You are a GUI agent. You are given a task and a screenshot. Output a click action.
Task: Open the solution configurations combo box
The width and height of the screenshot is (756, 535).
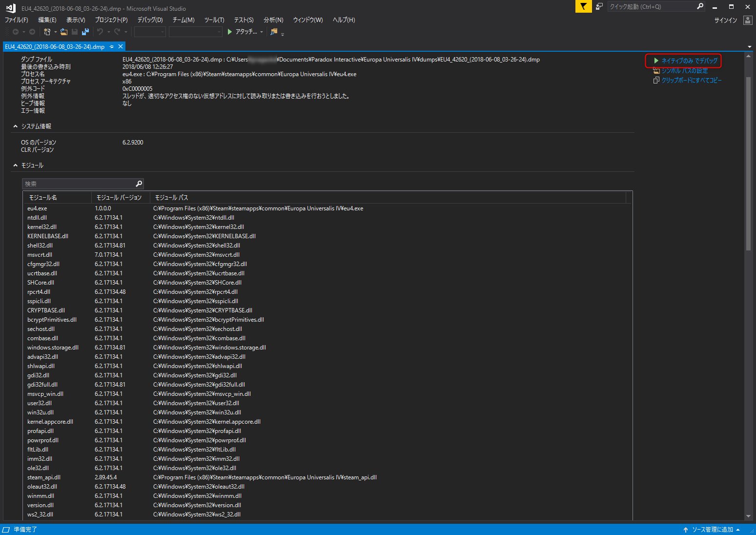click(150, 32)
